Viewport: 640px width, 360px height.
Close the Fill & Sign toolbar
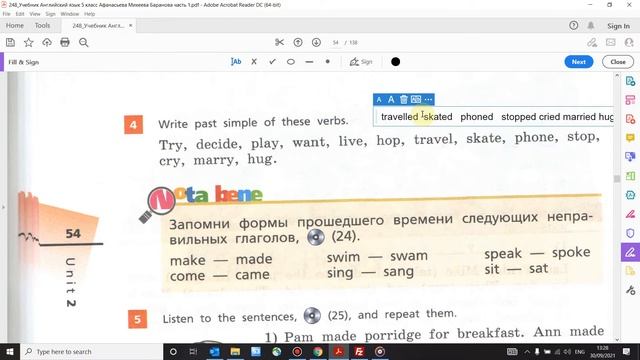pos(618,62)
